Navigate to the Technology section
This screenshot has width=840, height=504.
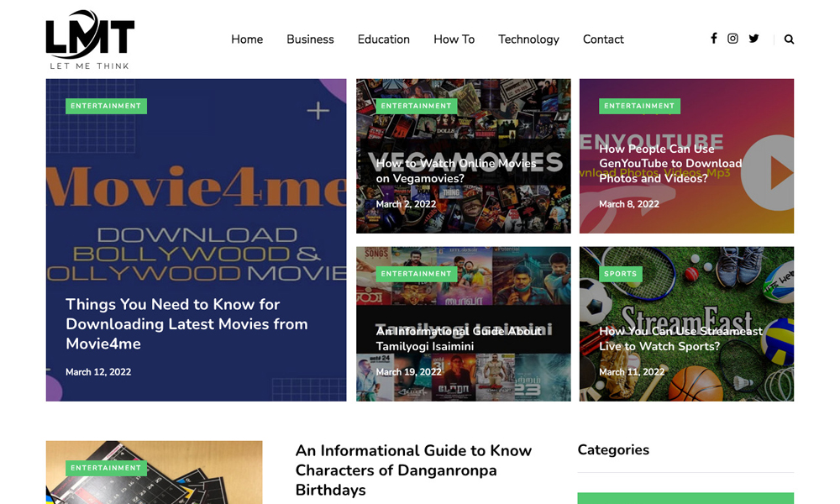pyautogui.click(x=528, y=39)
